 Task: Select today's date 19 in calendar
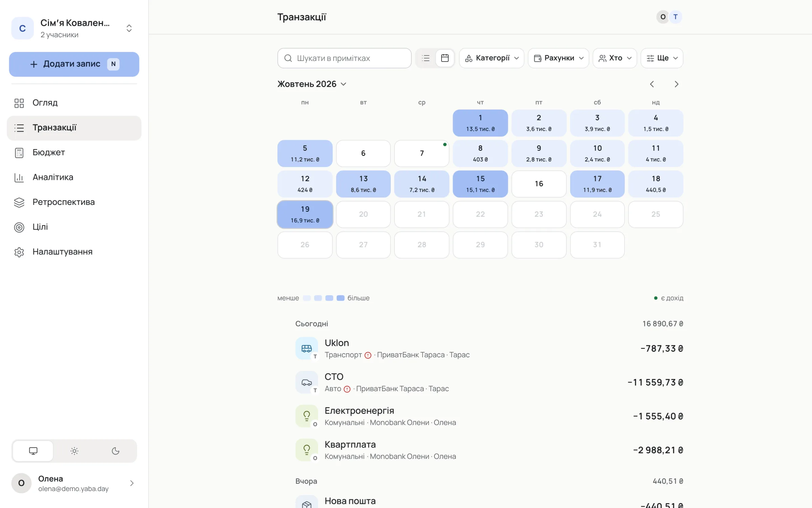pyautogui.click(x=305, y=214)
